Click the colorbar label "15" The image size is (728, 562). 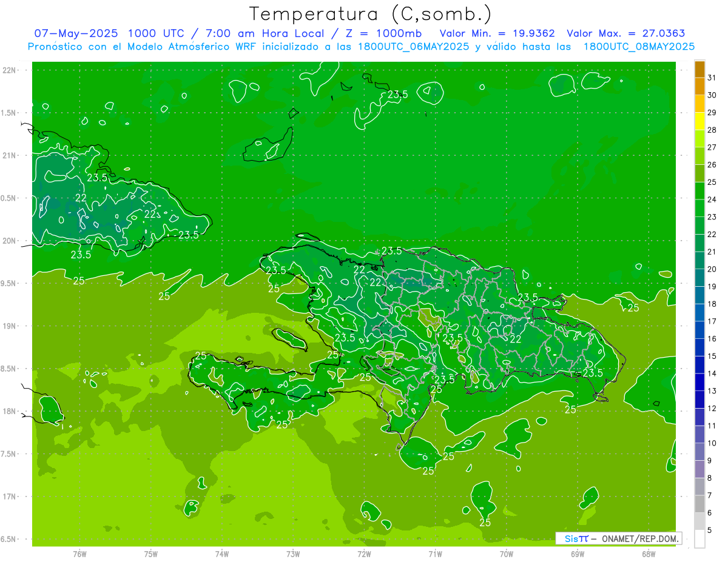tap(712, 356)
